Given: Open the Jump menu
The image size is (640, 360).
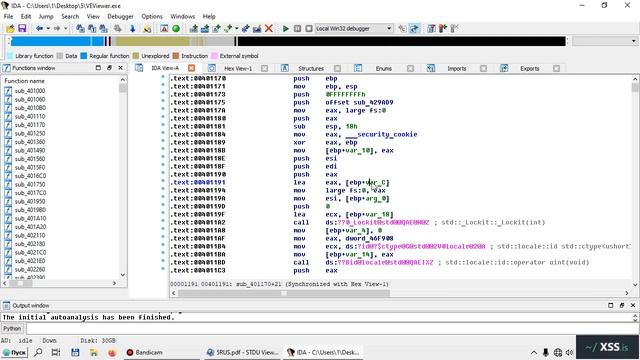Looking at the screenshot, I should (46, 16).
